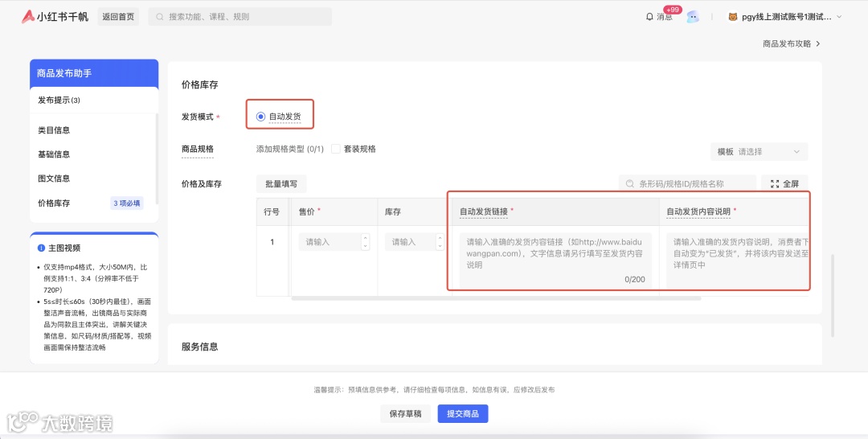Image resolution: width=868 pixels, height=439 pixels.
Task: Open the 模板 请选择 dropdown
Action: (x=759, y=152)
